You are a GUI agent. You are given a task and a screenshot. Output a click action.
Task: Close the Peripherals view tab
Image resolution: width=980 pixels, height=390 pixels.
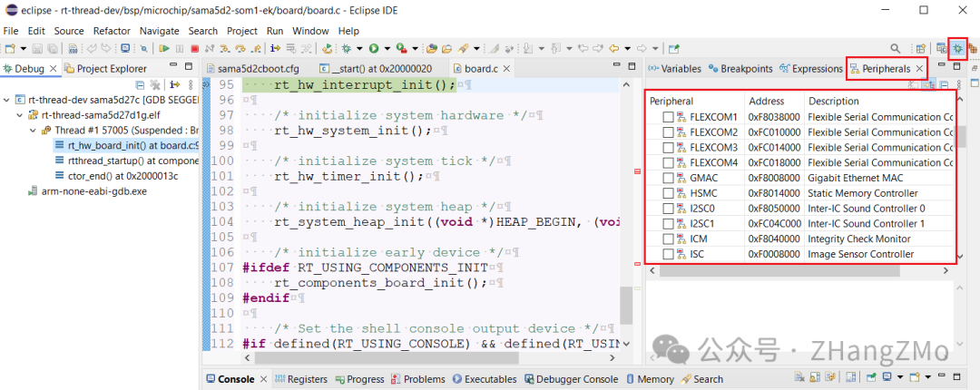click(x=919, y=69)
